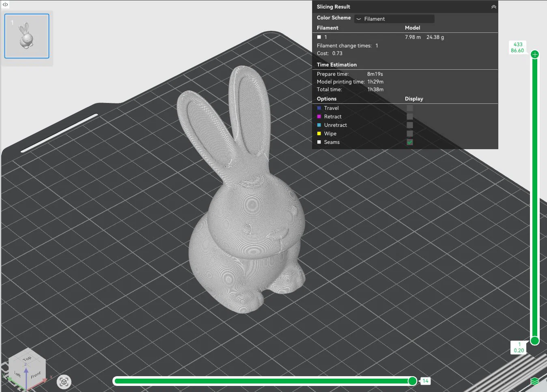Viewport: 547px width, 392px height.
Task: Select the plate 1 bunny thumbnail
Action: coord(27,36)
